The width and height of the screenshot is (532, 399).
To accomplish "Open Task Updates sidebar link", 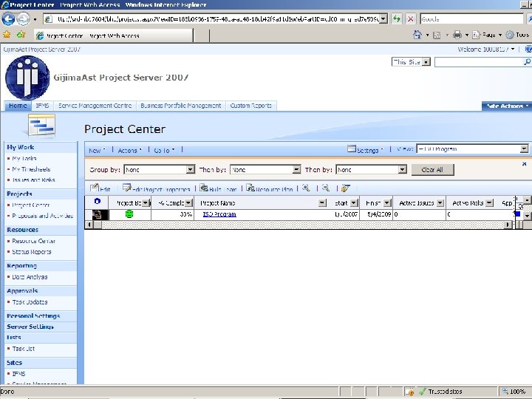I will pyautogui.click(x=30, y=302).
